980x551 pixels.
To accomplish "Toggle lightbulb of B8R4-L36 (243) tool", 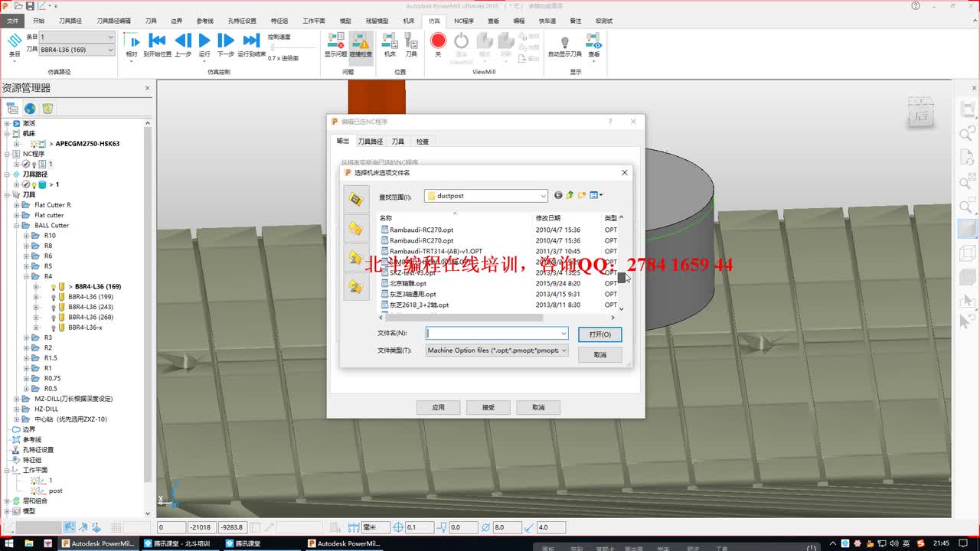I will 54,307.
